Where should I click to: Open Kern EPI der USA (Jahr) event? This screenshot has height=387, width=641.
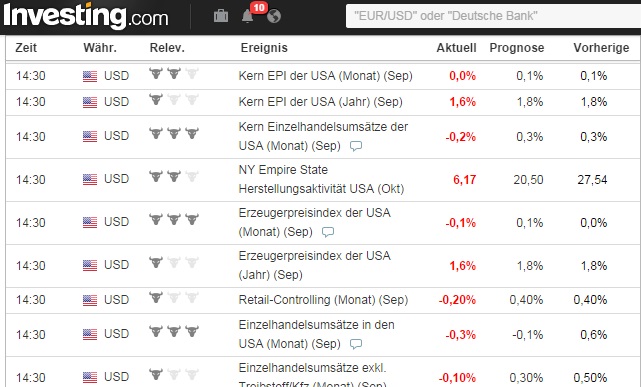tap(320, 102)
